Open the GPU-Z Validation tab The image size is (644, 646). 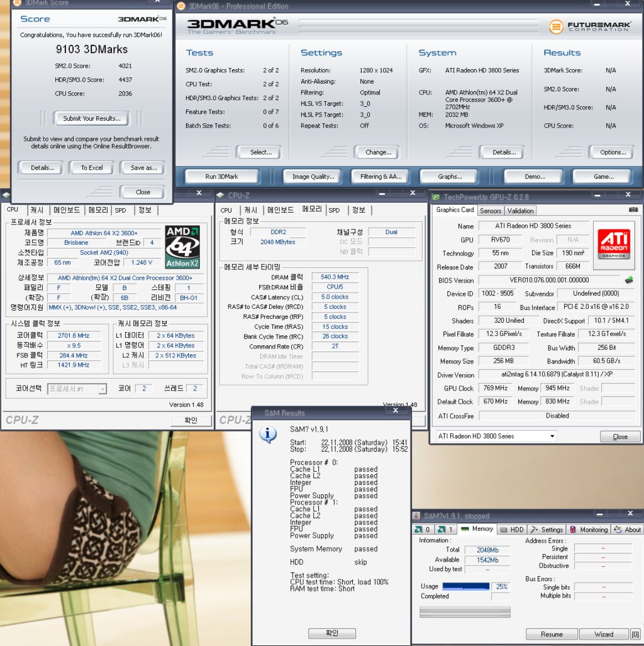(520, 211)
